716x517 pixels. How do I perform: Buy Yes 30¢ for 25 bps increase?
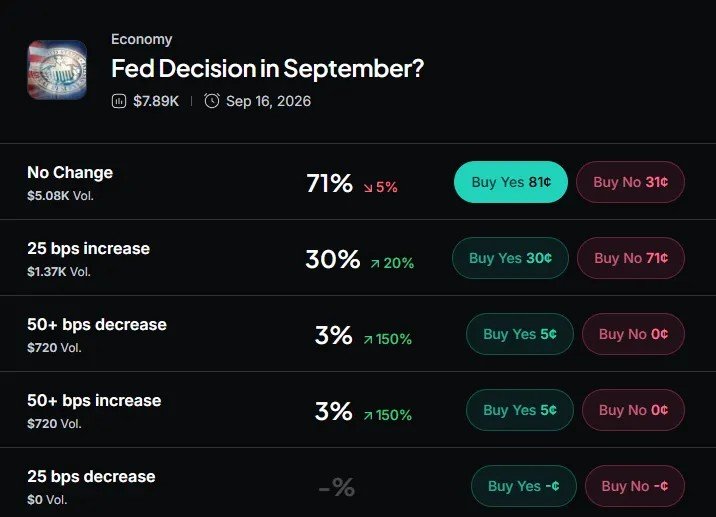point(510,258)
